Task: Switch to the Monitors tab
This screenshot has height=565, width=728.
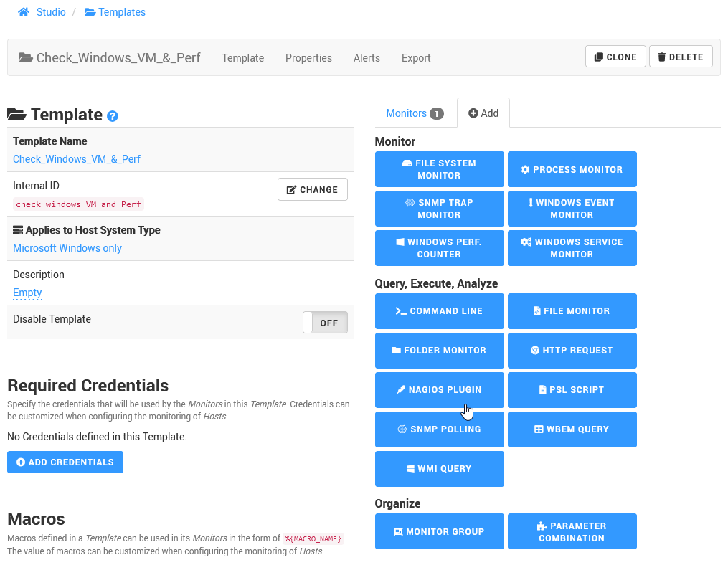Action: click(415, 113)
